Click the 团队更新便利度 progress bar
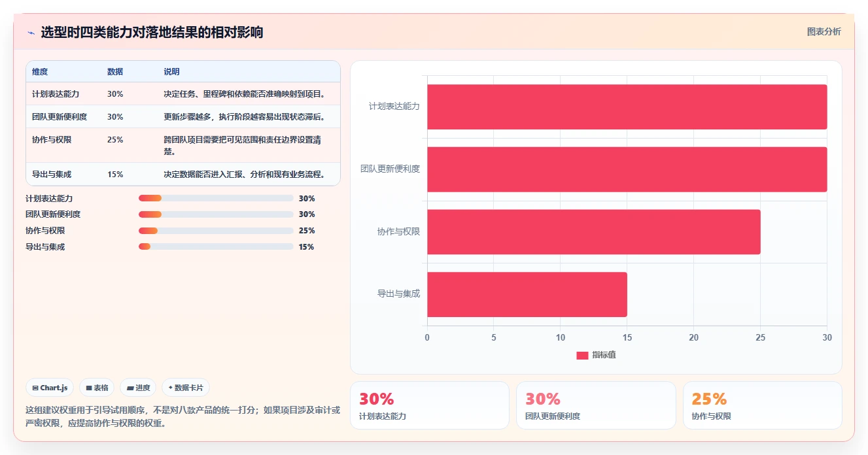Image resolution: width=868 pixels, height=455 pixels. tap(216, 214)
